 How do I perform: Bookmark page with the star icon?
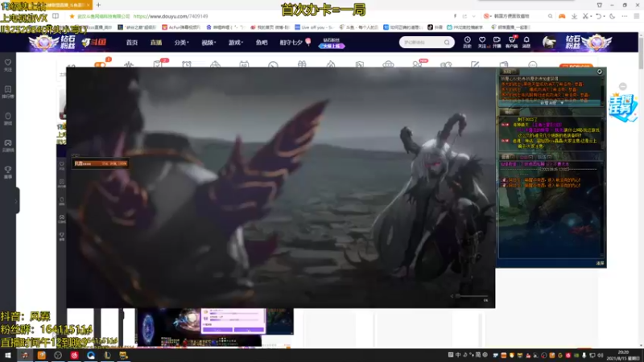click(72, 16)
